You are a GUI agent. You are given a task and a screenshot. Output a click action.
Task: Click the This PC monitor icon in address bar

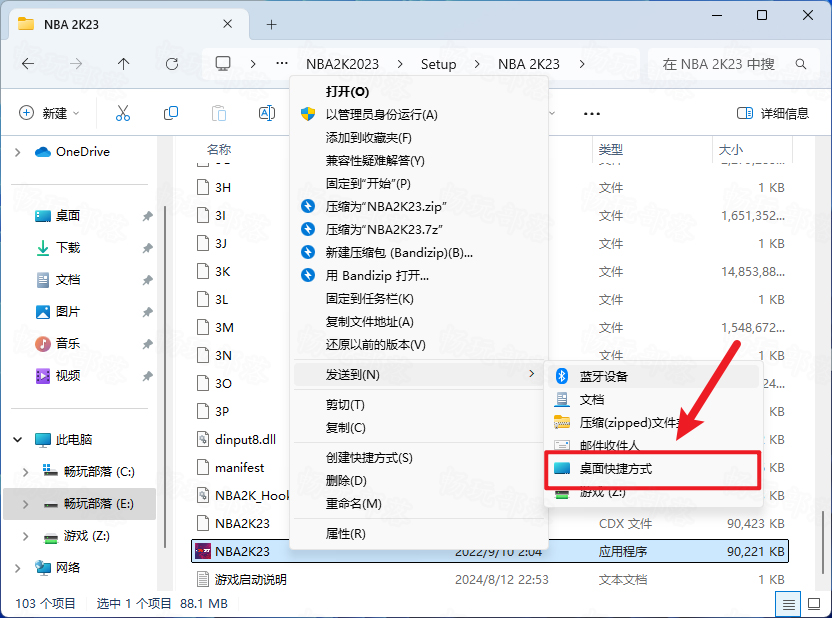tap(223, 64)
